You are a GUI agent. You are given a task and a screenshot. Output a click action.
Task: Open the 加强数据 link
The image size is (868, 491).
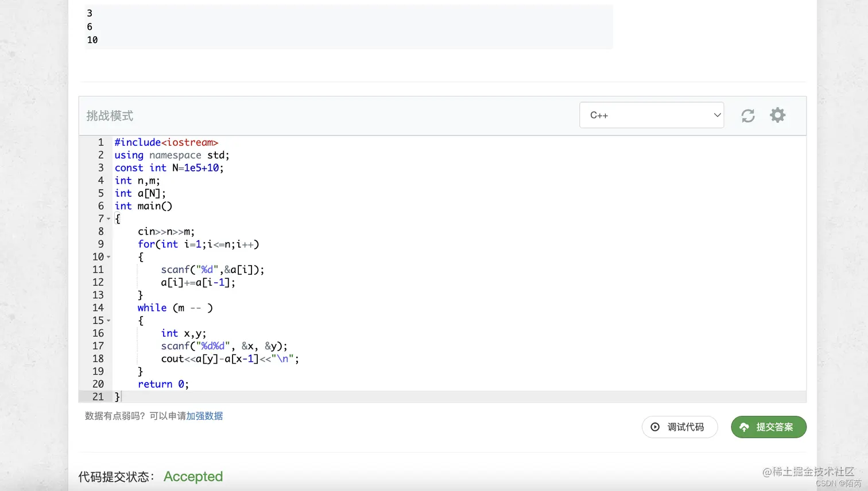pyautogui.click(x=204, y=416)
